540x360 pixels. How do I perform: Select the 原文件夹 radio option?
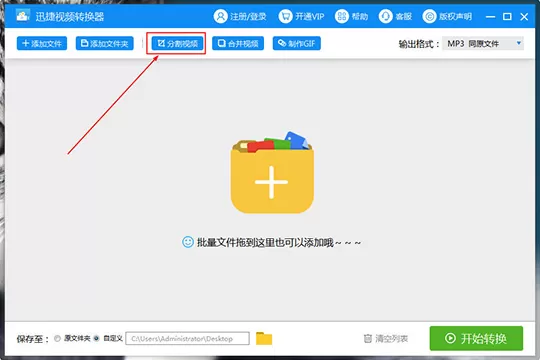pyautogui.click(x=57, y=338)
